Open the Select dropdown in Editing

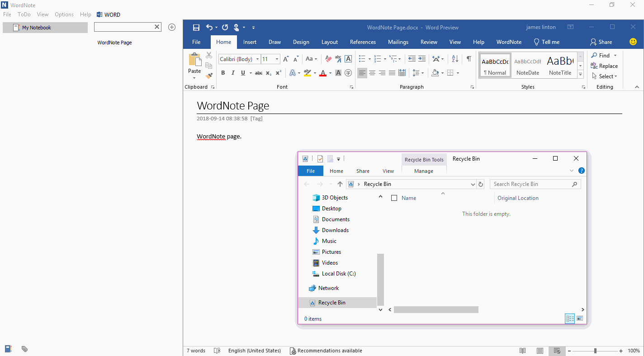click(x=604, y=76)
